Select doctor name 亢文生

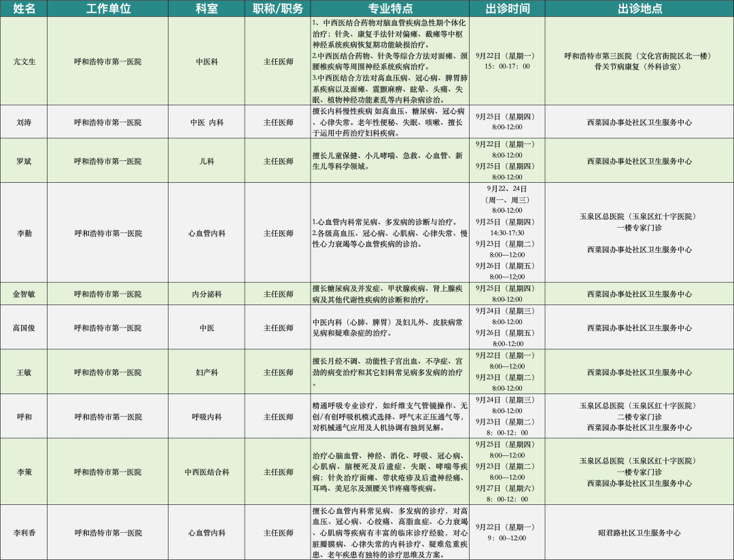click(24, 62)
